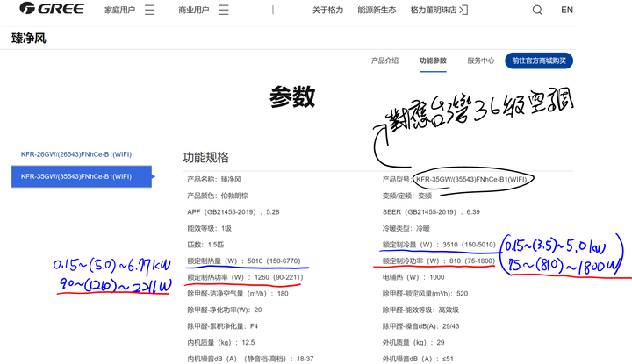
Task: Click 额定制冷功率 (W) : 810 row
Action: [x=439, y=261]
